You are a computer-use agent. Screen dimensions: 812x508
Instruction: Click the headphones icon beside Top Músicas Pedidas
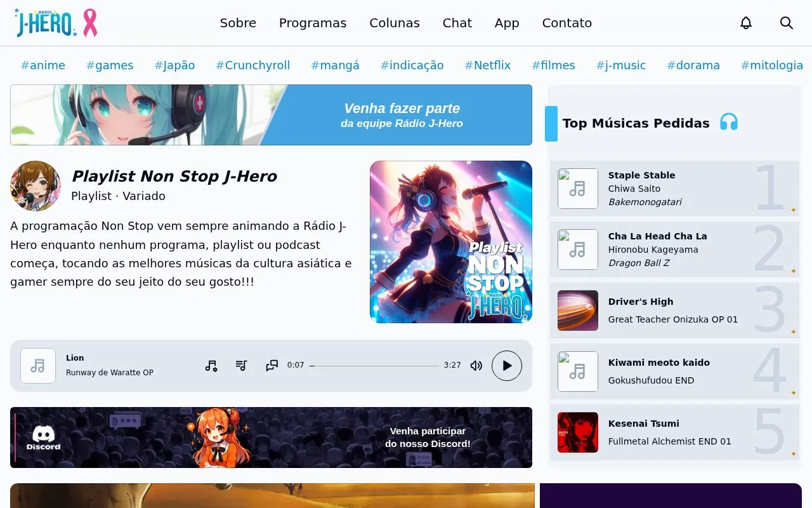tap(729, 122)
